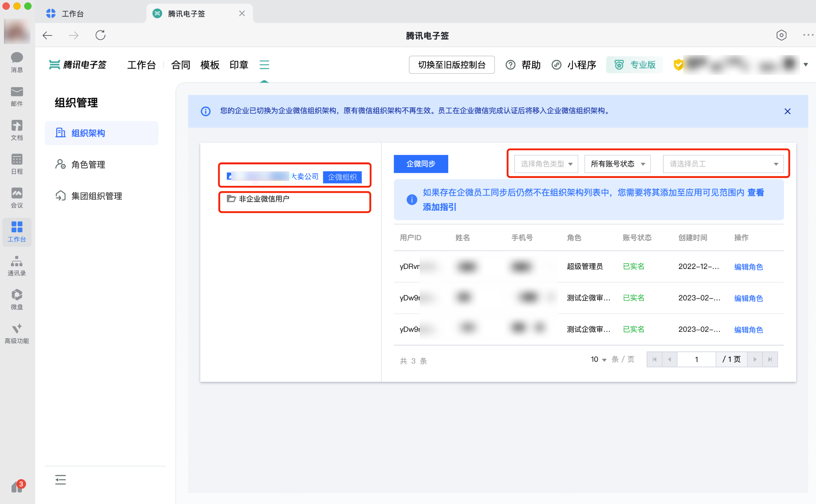Select 集团组织管理 in left navigation
The width and height of the screenshot is (816, 504).
(102, 196)
